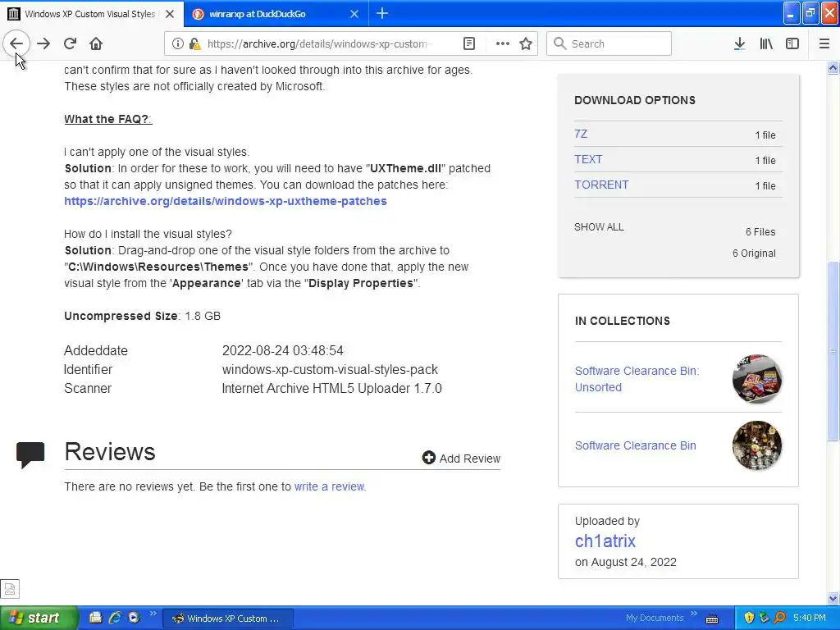The width and height of the screenshot is (840, 630).
Task: Switch to winrarxp at DuckDuckGo tab
Action: point(276,14)
